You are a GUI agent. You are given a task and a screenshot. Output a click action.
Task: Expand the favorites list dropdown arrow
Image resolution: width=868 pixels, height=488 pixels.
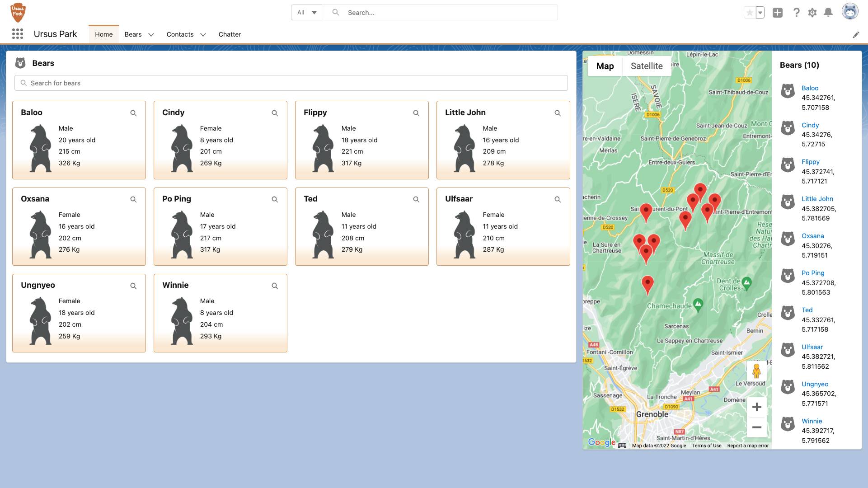pos(760,13)
